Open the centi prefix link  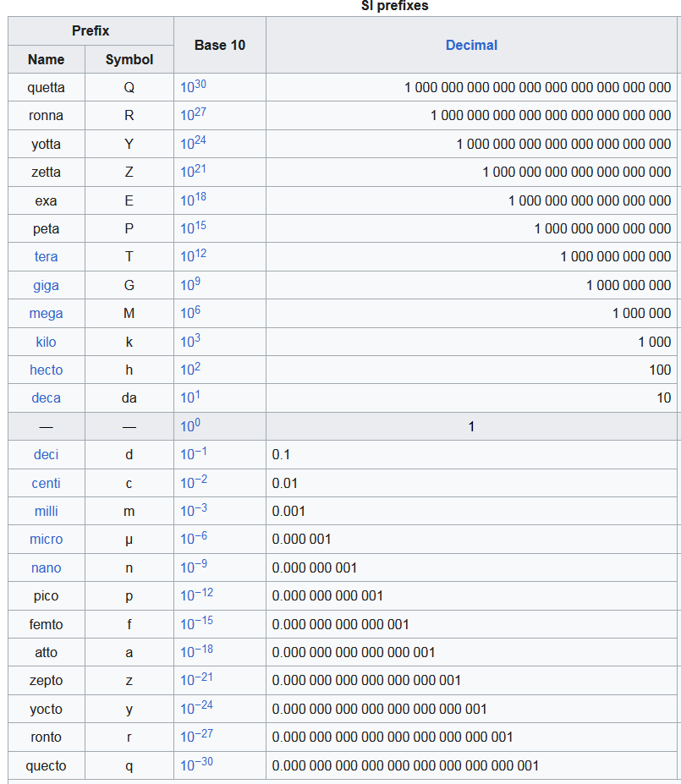coord(46,484)
